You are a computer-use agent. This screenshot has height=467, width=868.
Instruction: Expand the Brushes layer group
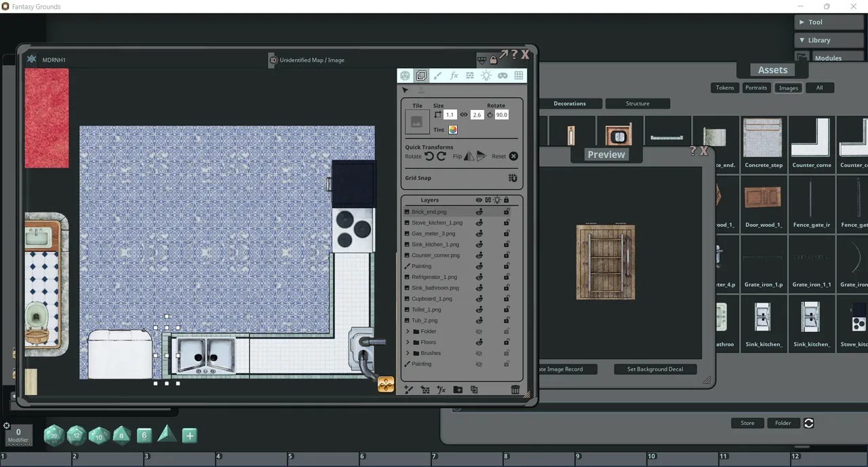pos(408,353)
